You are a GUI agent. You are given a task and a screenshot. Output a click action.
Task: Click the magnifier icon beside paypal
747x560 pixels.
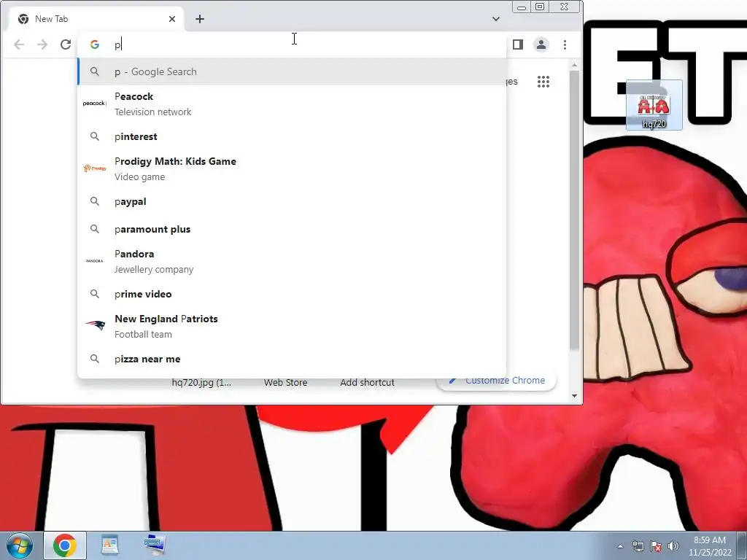[x=95, y=201]
